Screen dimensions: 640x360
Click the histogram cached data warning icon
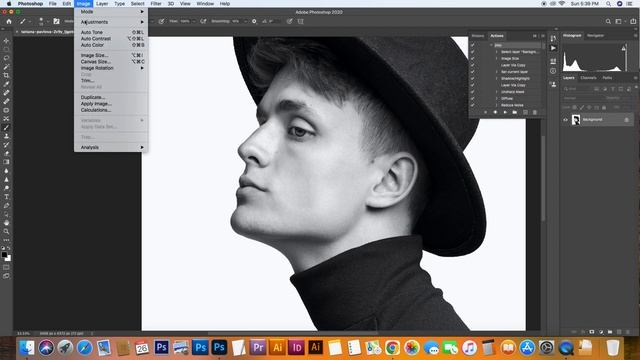[x=624, y=48]
